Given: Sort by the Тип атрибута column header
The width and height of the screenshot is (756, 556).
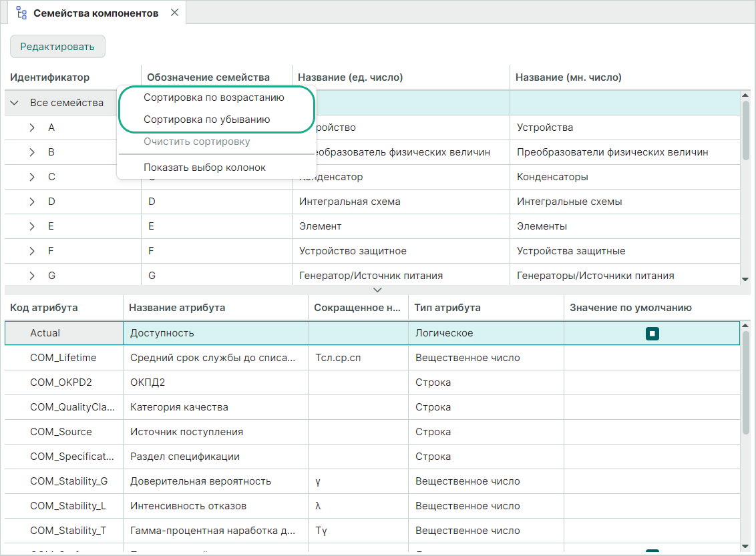Looking at the screenshot, I should (447, 308).
